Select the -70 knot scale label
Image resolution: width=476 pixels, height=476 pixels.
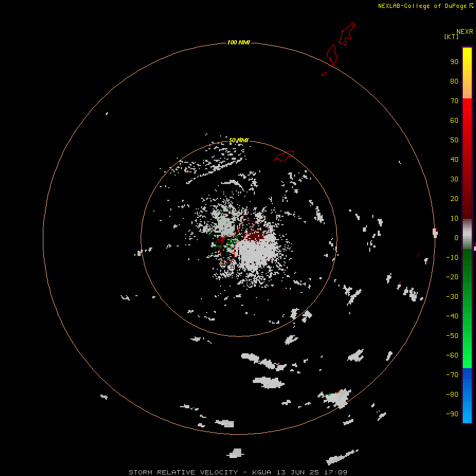[452, 375]
